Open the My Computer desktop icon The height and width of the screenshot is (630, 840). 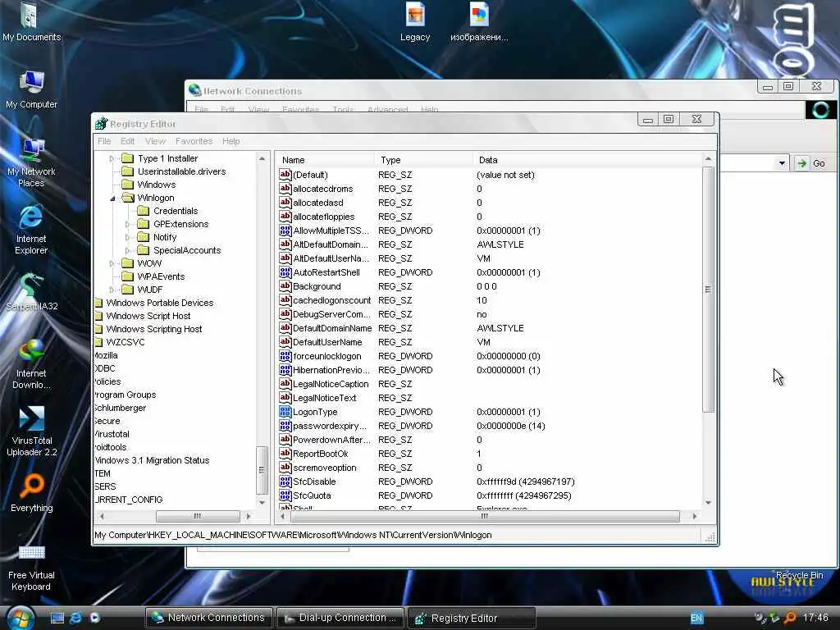31,89
